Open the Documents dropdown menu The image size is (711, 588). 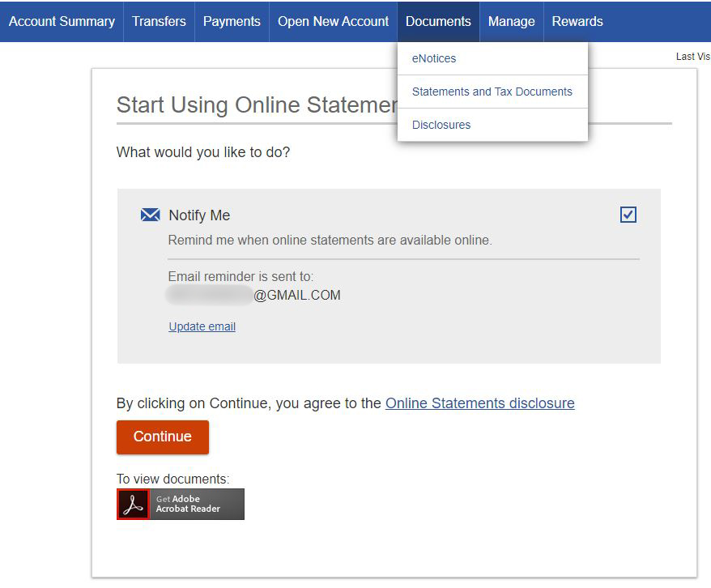point(438,22)
